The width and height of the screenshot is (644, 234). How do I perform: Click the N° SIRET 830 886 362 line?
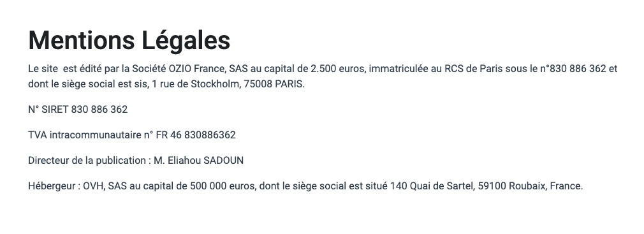(x=78, y=110)
